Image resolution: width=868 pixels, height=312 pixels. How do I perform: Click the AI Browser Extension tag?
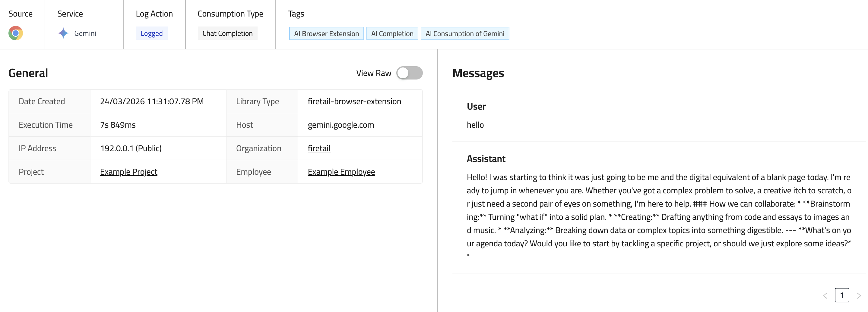coord(326,33)
